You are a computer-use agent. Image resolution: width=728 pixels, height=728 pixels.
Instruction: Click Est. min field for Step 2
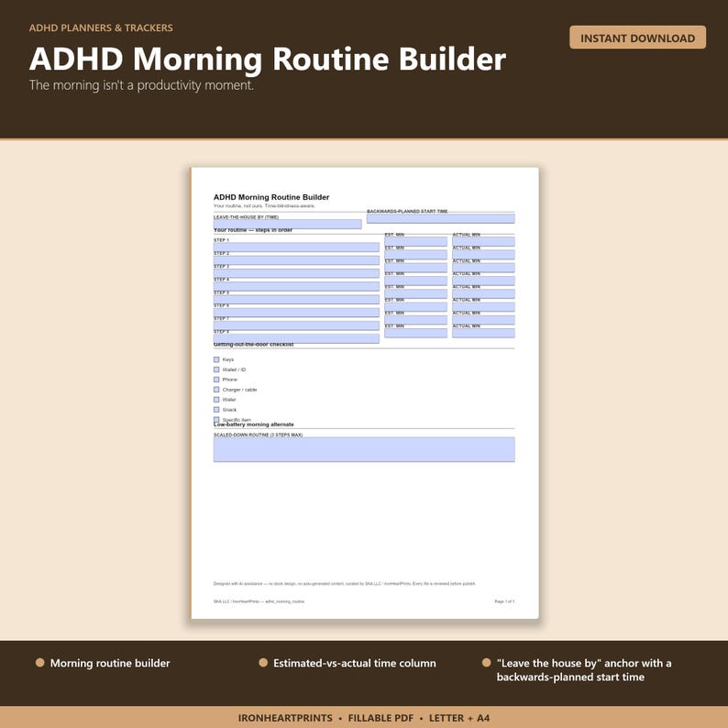point(415,254)
